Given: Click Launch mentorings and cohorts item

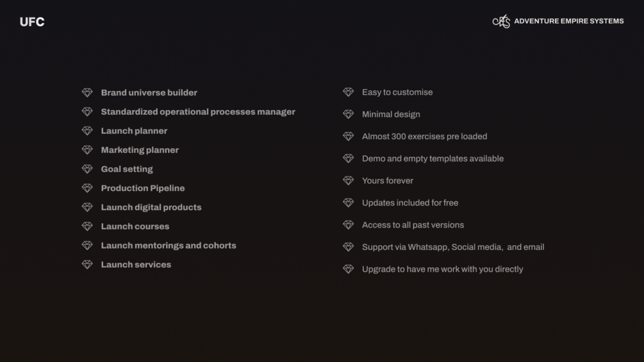Looking at the screenshot, I should 169,245.
